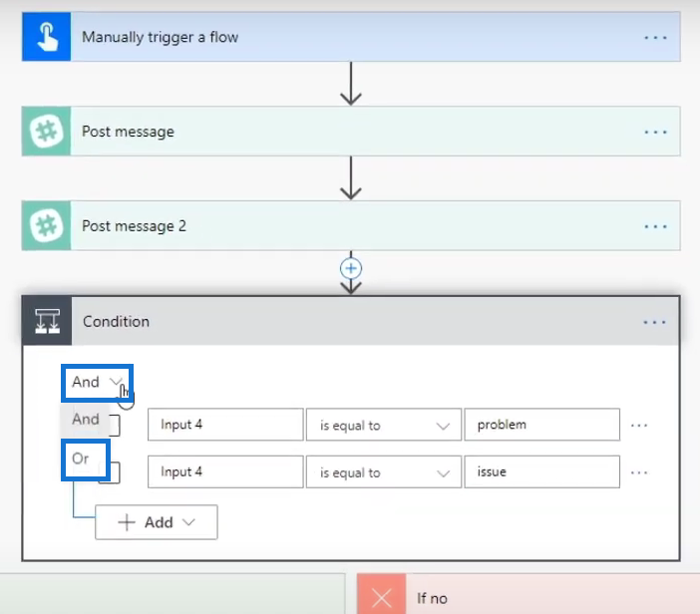Screen dimensions: 700x614
Task: Click the manual trigger hand icon
Action: coord(47,37)
